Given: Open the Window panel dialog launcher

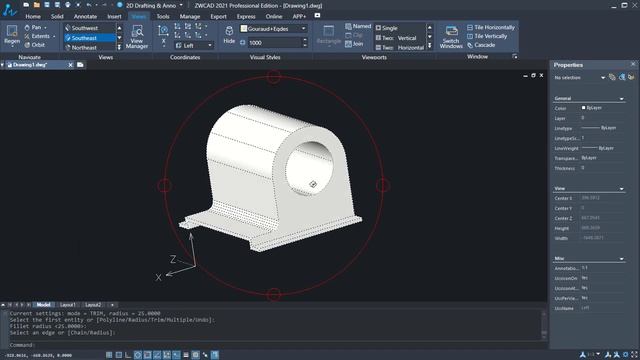Looking at the screenshot, I should 515,57.
